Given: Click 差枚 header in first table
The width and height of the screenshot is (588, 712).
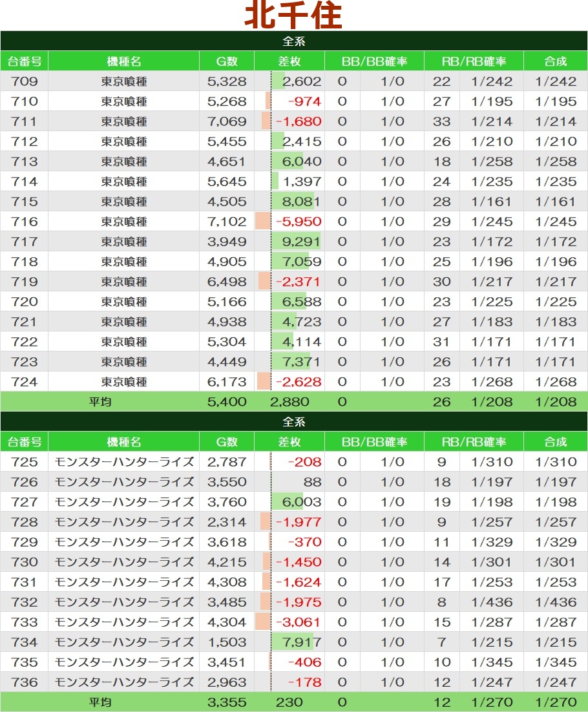Looking at the screenshot, I should click(289, 61).
